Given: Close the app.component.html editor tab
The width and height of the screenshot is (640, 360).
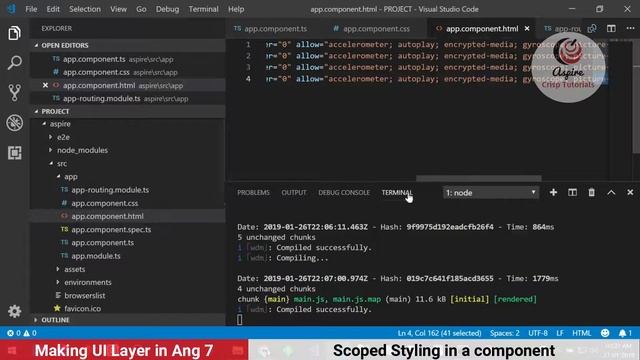Looking at the screenshot, I should click(527, 29).
